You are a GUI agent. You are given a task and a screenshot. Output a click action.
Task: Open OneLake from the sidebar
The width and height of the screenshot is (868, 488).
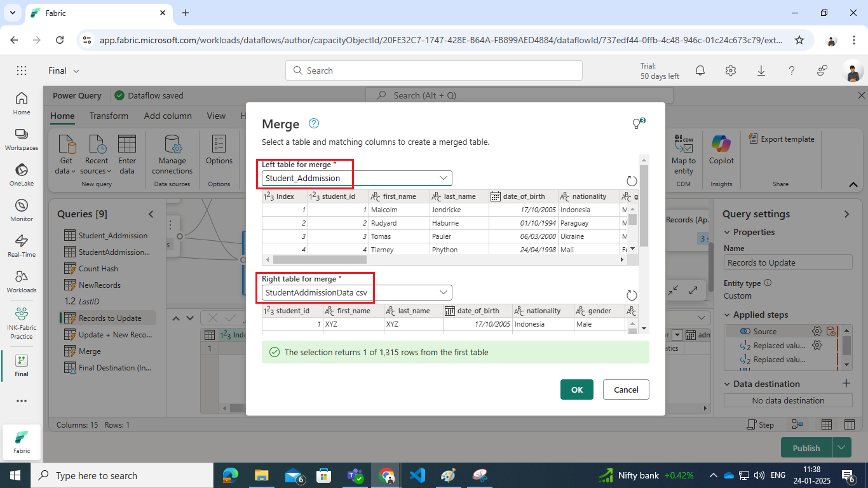(x=22, y=175)
